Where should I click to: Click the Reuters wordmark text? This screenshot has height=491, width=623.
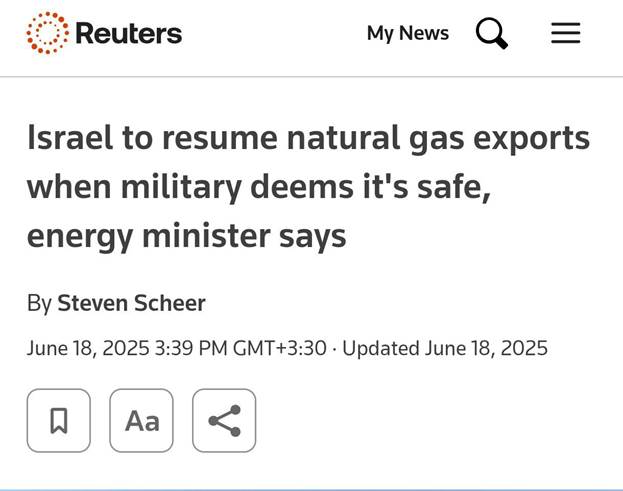(x=128, y=34)
